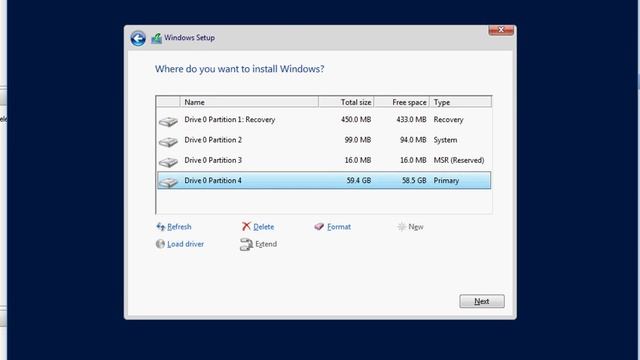Screen dimensions: 640x360
Task: Click the drive icon for Partition 4
Action: click(x=168, y=182)
